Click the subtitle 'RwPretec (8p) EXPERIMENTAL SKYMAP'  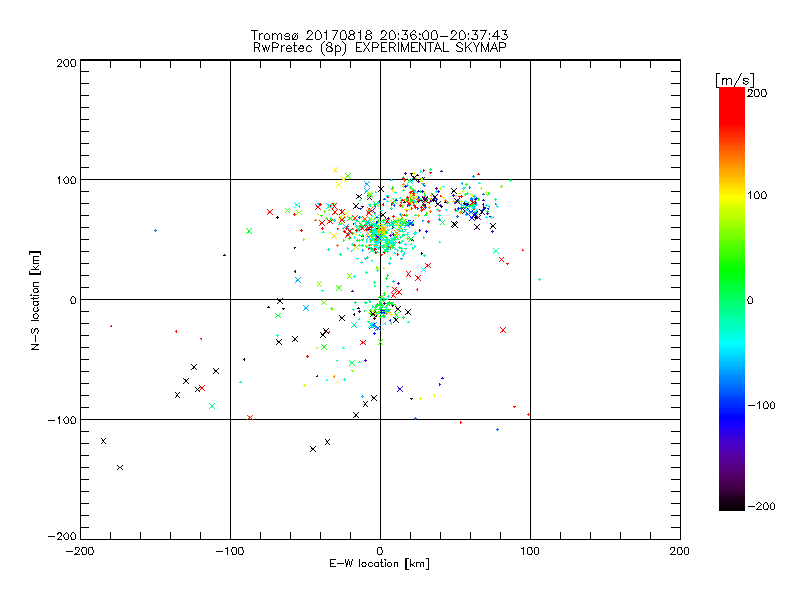[x=380, y=48]
